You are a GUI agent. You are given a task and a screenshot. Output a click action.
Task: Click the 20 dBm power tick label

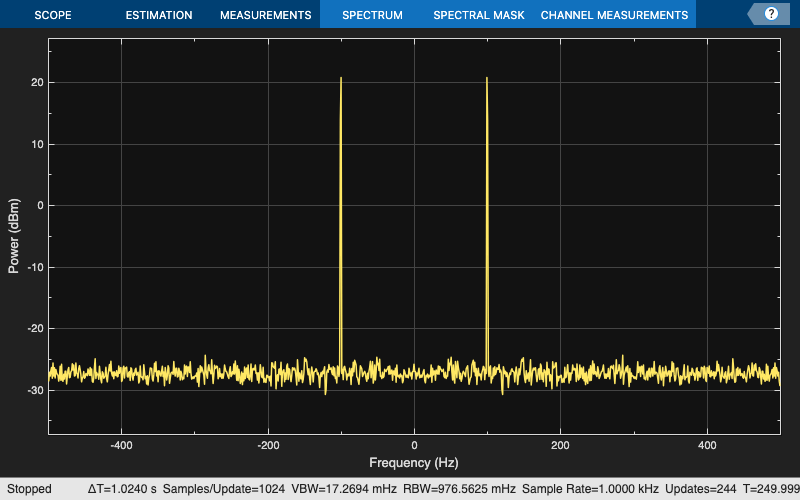coord(37,83)
